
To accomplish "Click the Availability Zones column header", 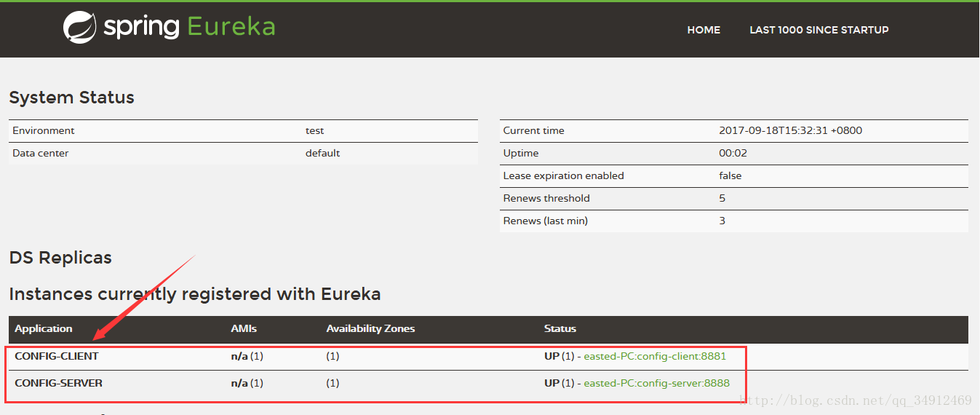I will [370, 328].
